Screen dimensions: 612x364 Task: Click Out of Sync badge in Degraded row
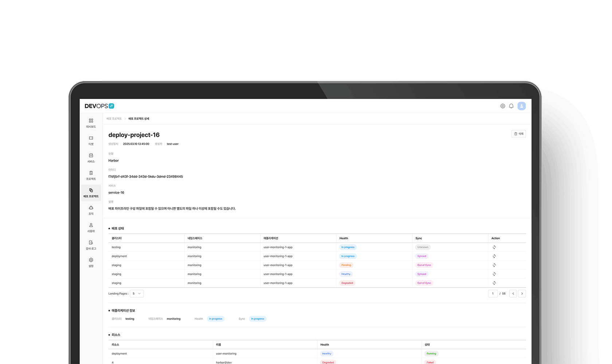tap(424, 283)
